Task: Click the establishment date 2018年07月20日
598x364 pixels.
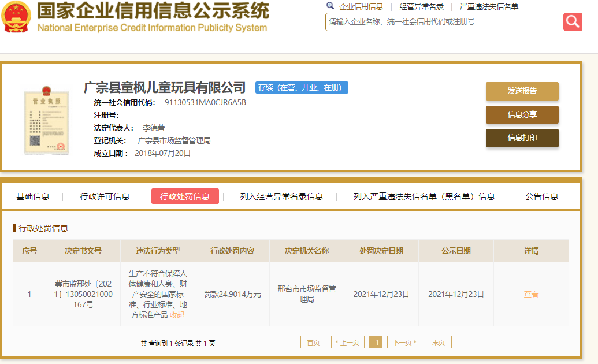Action: coord(162,153)
